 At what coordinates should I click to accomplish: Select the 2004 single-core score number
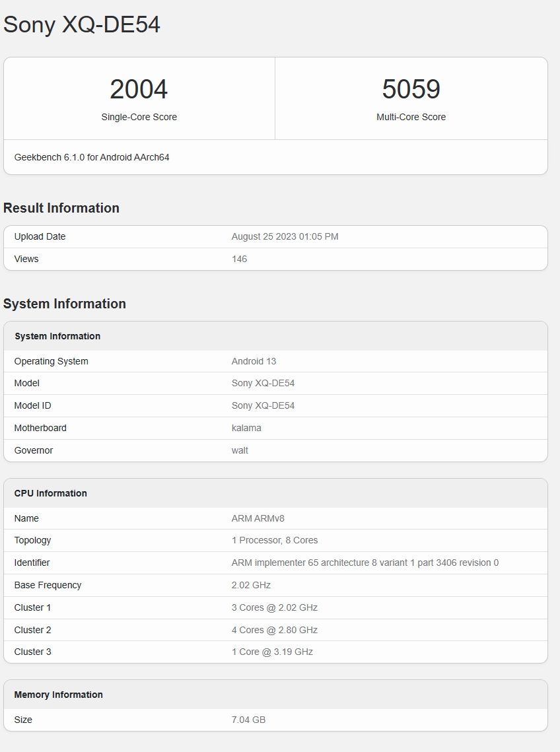point(139,89)
